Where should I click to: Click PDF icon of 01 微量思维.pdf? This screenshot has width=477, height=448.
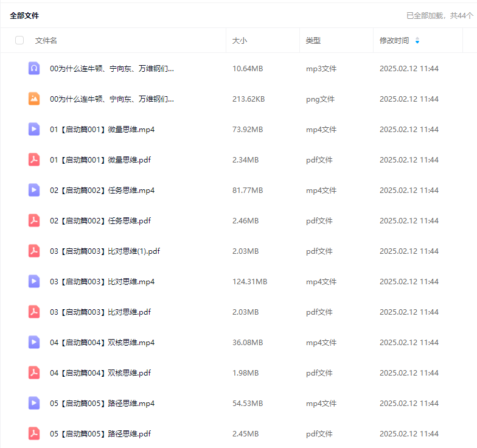pos(34,159)
